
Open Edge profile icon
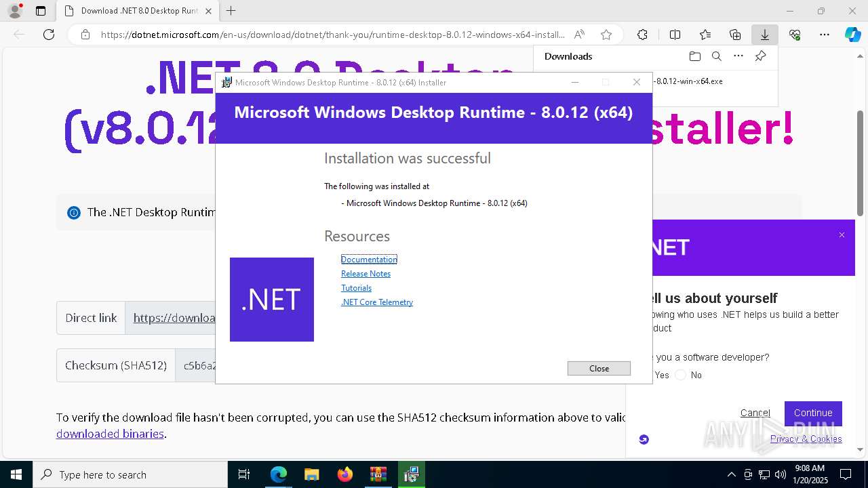click(x=15, y=11)
